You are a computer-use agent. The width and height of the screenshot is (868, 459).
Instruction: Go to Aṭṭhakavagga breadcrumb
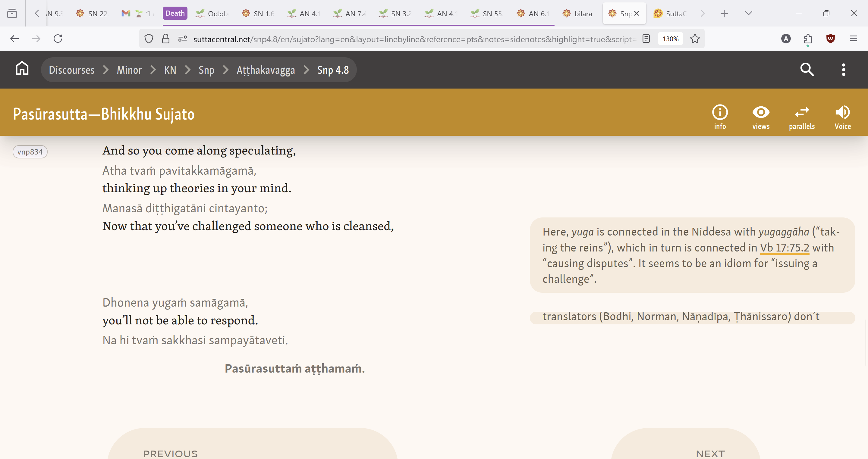[x=266, y=70]
